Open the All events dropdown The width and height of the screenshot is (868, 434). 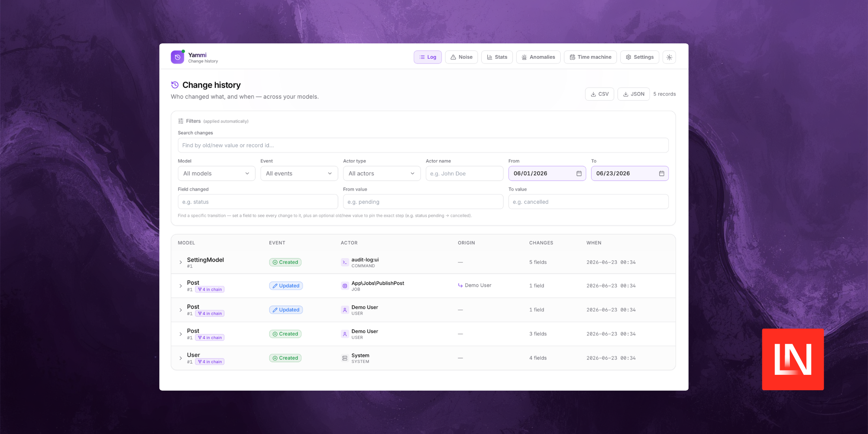[299, 174]
